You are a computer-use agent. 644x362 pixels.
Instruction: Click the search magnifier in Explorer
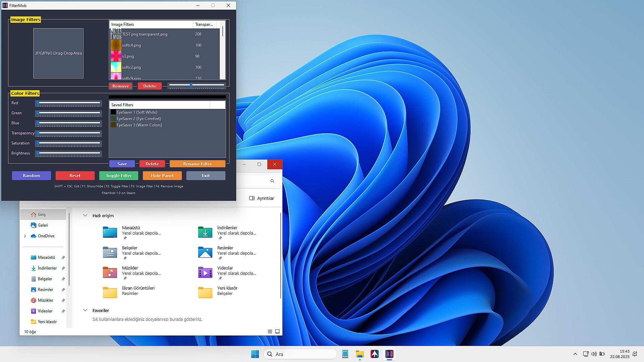click(272, 181)
